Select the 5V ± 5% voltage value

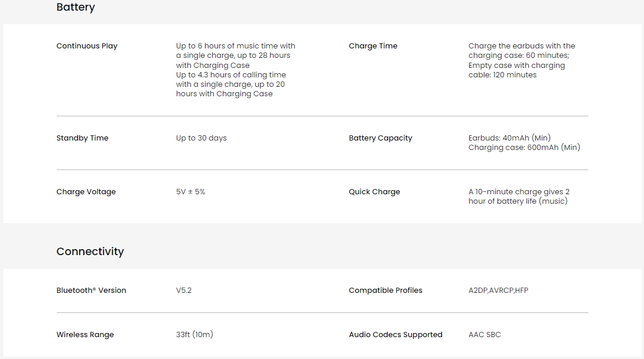(191, 192)
